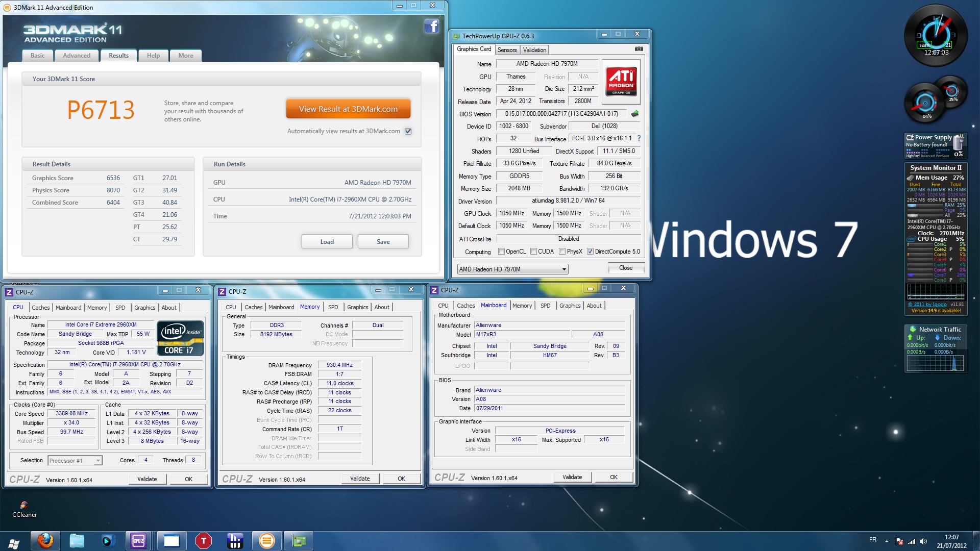Open the CPU-Z taskbar icon
This screenshot has width=980, height=551.
coord(138,540)
